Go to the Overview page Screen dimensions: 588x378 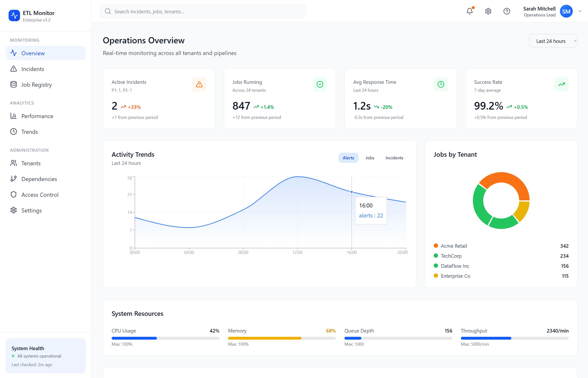[46, 53]
